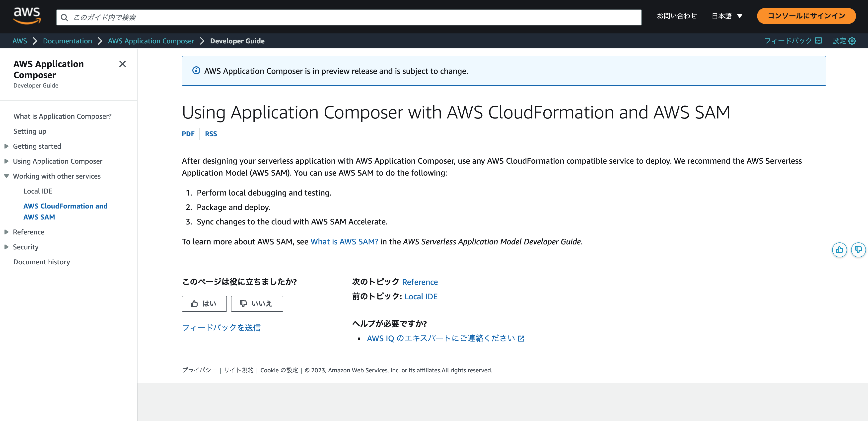The width and height of the screenshot is (868, 421).
Task: Click the search magnifier icon
Action: click(x=64, y=17)
